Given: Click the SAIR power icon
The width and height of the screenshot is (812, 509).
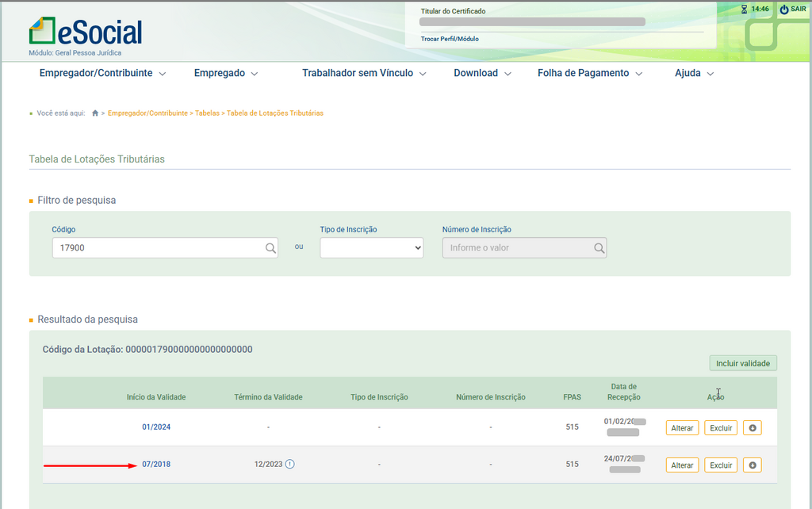Looking at the screenshot, I should 784,10.
